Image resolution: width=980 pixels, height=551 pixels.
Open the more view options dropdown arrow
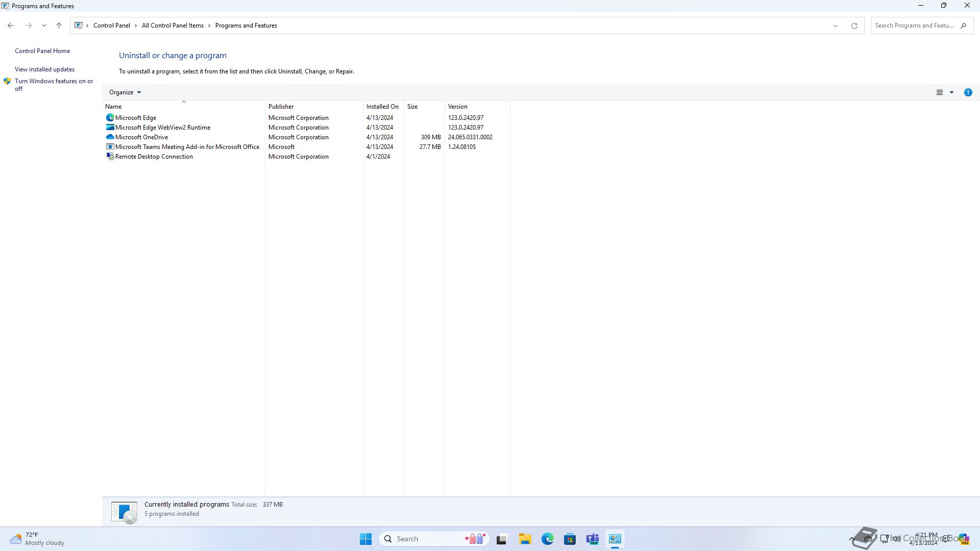951,92
